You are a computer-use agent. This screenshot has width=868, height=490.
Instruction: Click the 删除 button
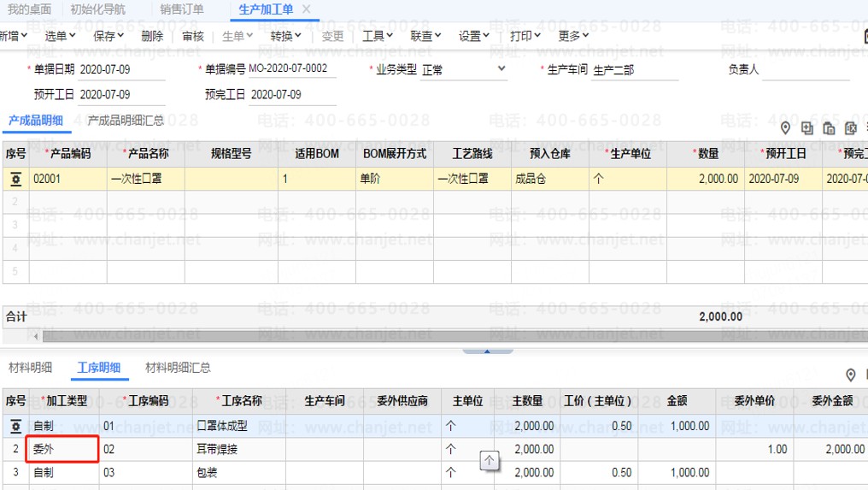[x=152, y=36]
